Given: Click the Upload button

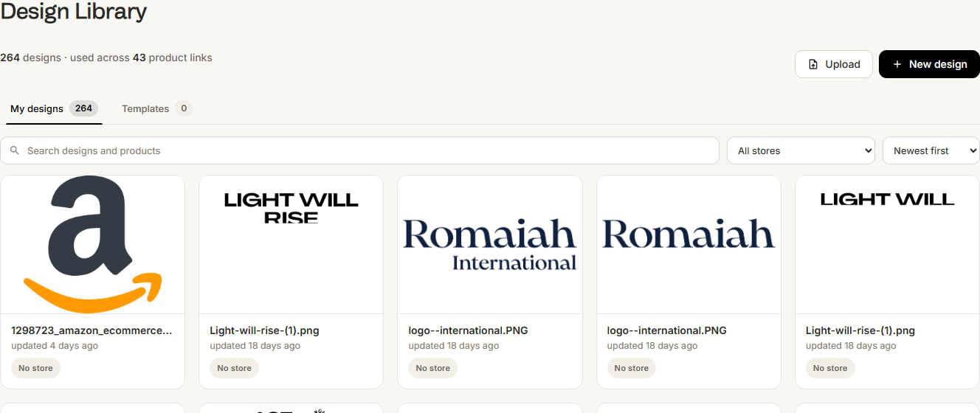Looking at the screenshot, I should coord(833,64).
